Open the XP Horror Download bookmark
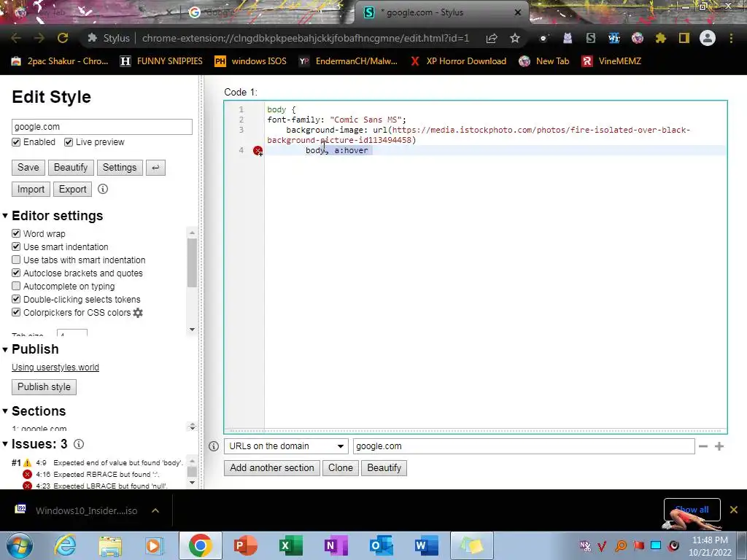This screenshot has width=747, height=560. coord(458,61)
